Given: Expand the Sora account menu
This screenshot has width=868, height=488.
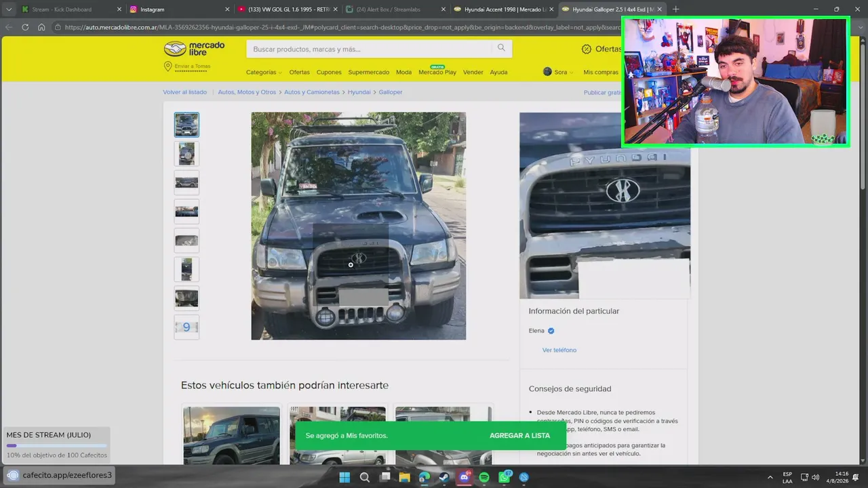Looking at the screenshot, I should click(x=558, y=72).
